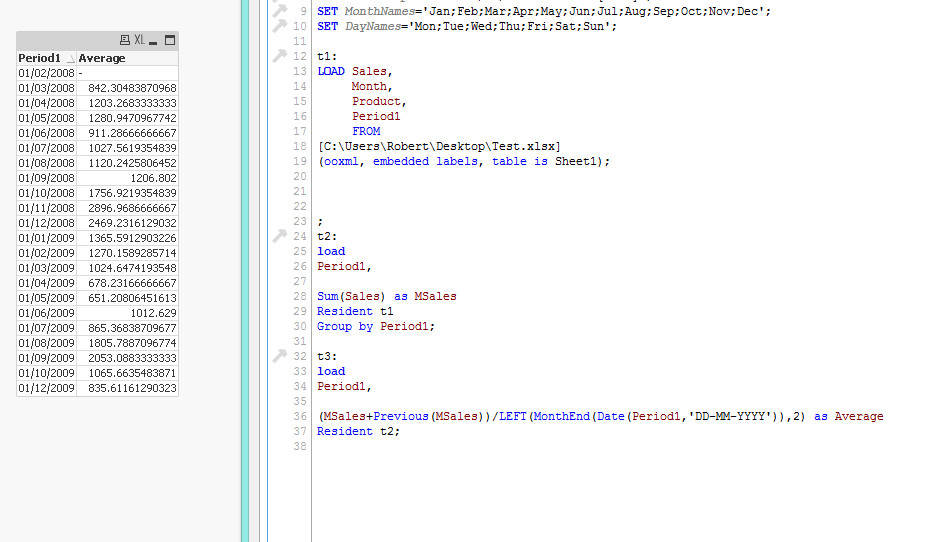937x542 pixels.
Task: Click the sort indicator on Period1 column
Action: pos(71,59)
